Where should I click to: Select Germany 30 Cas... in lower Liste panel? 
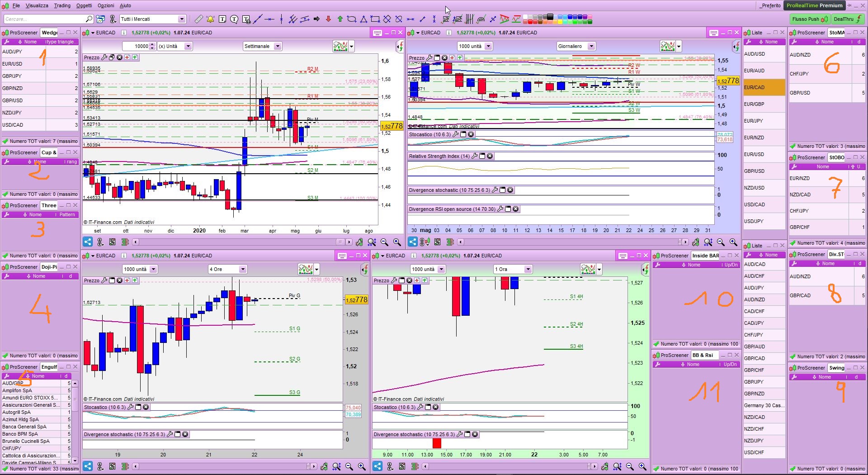tap(764, 405)
